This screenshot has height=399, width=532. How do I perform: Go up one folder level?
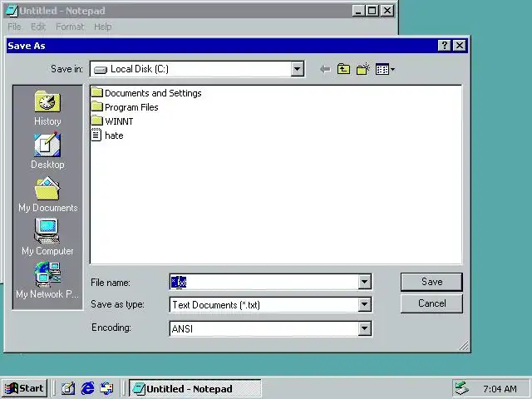343,70
